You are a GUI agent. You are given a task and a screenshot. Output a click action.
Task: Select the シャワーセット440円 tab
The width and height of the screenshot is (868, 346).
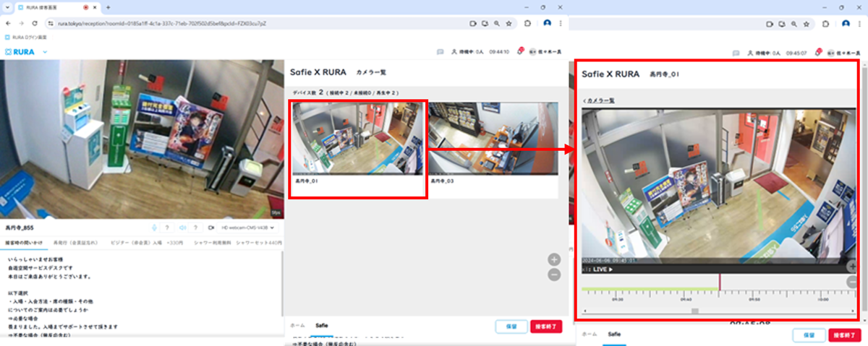258,242
